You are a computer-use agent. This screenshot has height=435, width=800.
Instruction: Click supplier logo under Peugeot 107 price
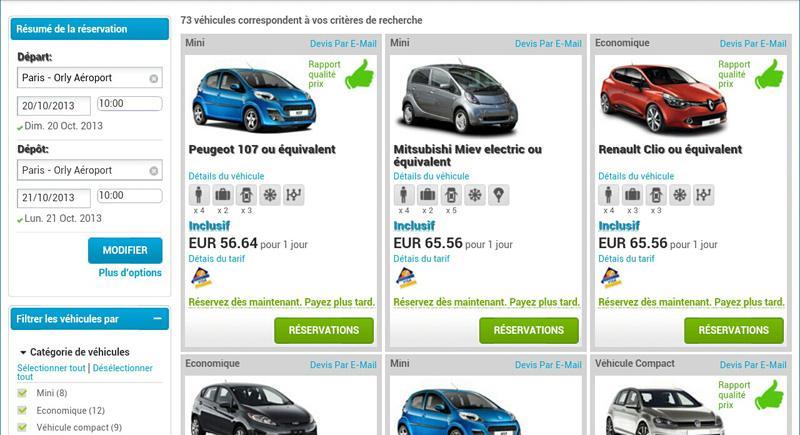coord(201,278)
